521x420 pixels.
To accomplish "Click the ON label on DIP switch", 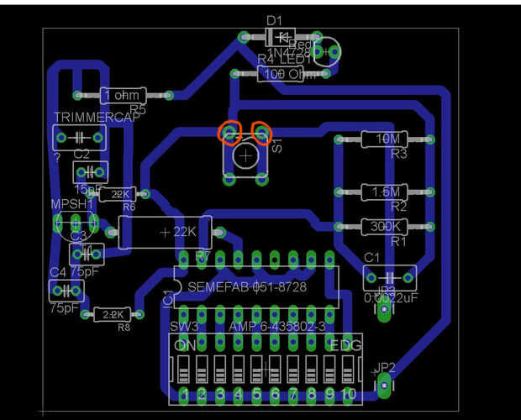I will click(x=185, y=346).
